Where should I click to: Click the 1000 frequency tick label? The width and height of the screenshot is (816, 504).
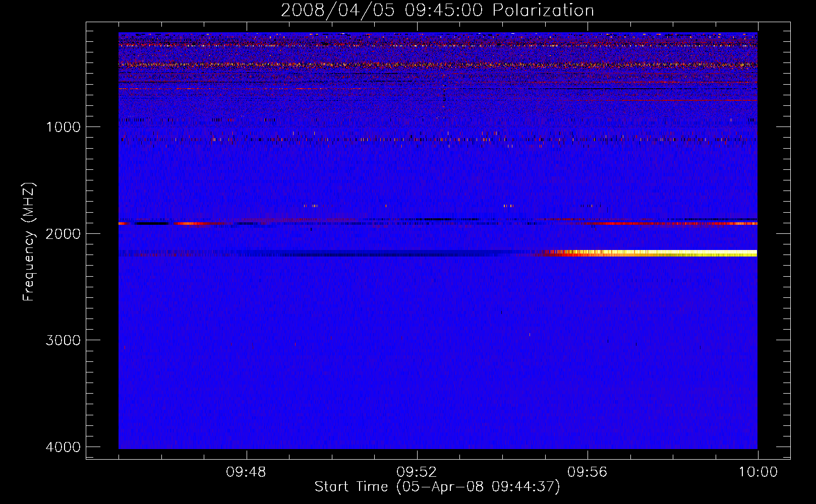tap(63, 127)
